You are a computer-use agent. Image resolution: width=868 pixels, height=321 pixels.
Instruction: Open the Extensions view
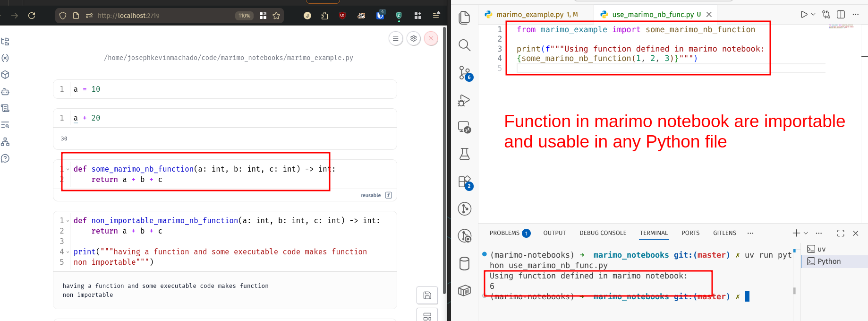pos(465,182)
